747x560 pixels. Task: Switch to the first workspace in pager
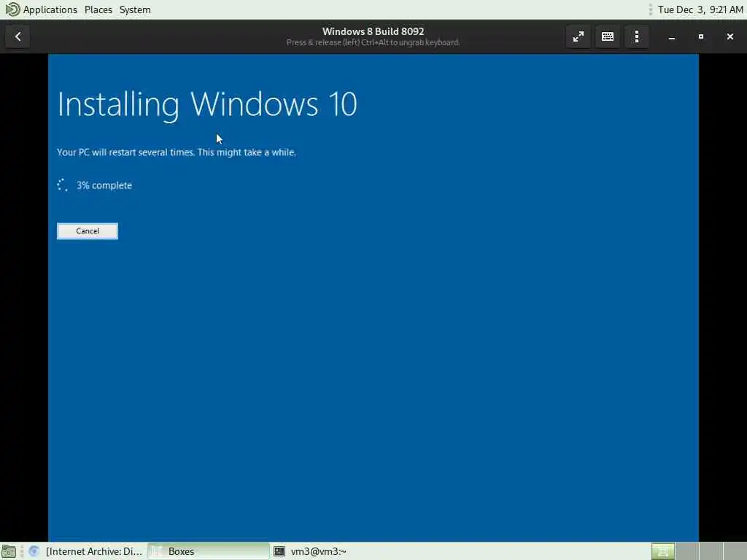click(x=662, y=551)
